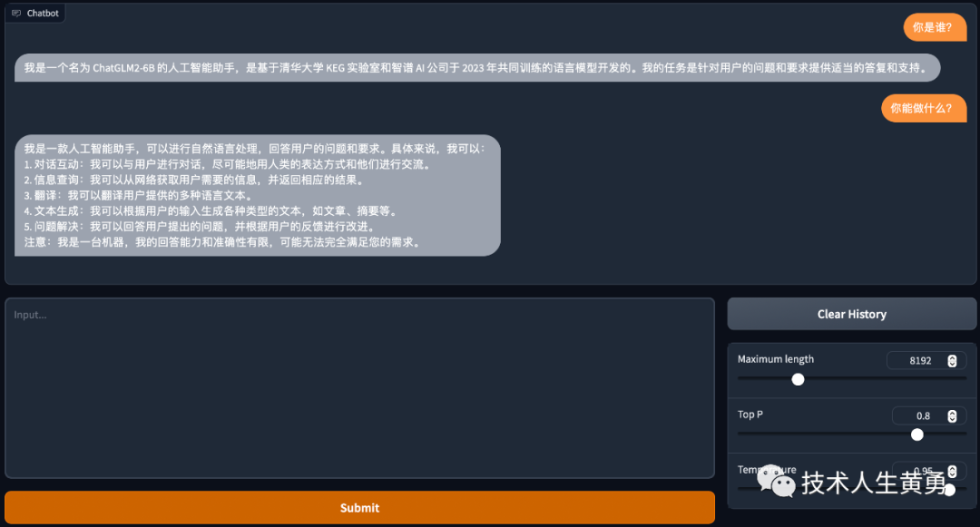Click the Top P value field 0.8
Screen dimensions: 980x527
pos(929,415)
